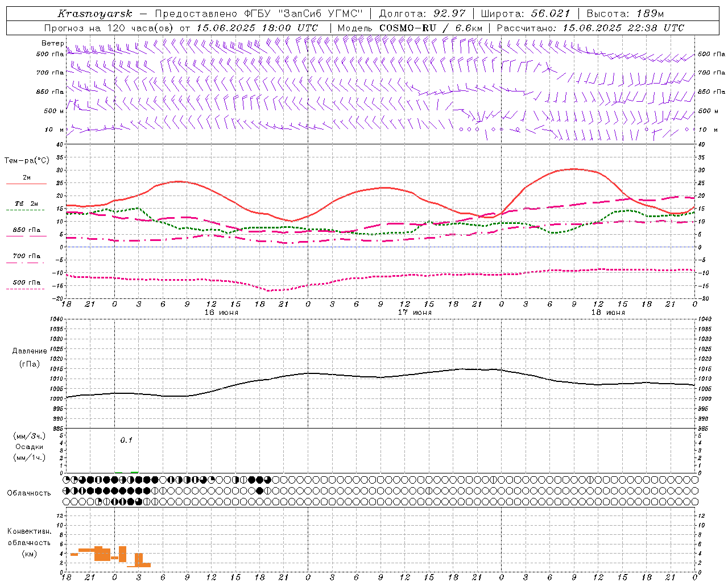Click the Рассчитано 22:38 UTC timestamp
728x582 pixels.
[x=590, y=28]
